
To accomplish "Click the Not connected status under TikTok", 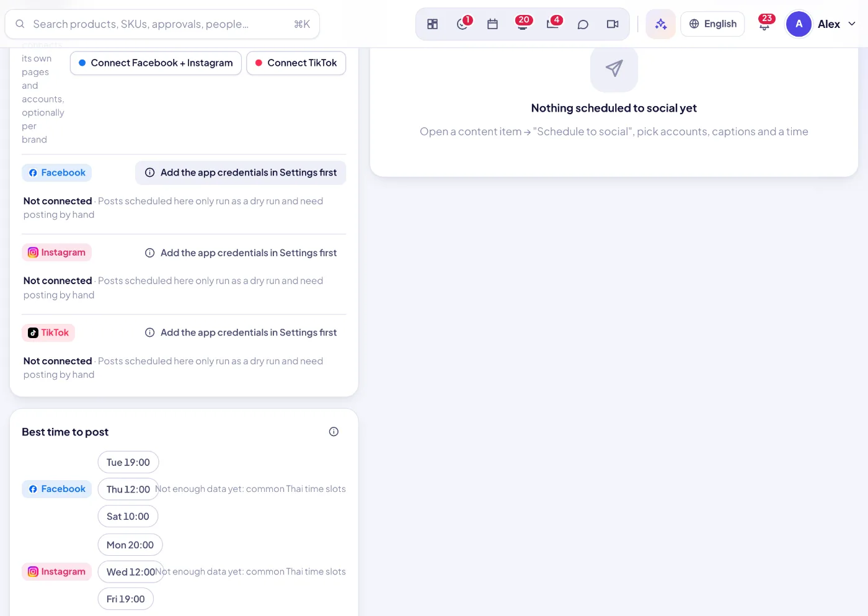I will coord(58,361).
